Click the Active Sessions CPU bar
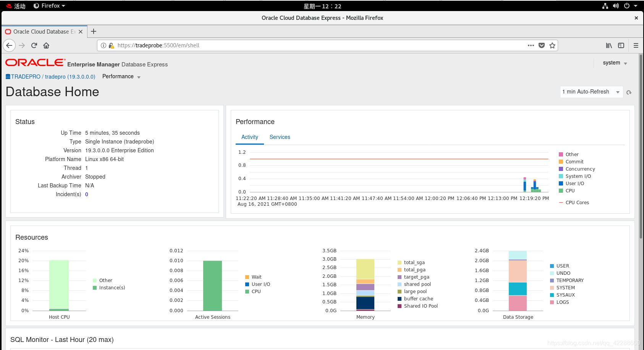Screen dimensions: 644x350 click(212, 285)
